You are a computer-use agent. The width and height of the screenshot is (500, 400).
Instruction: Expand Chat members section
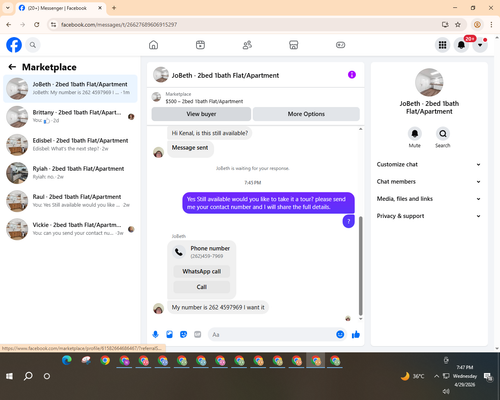[x=429, y=182]
